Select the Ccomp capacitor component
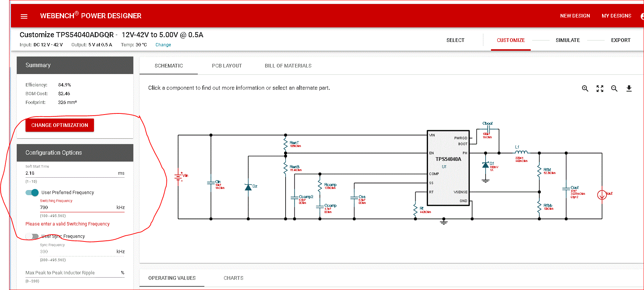The height and width of the screenshot is (290, 644). 320,207
